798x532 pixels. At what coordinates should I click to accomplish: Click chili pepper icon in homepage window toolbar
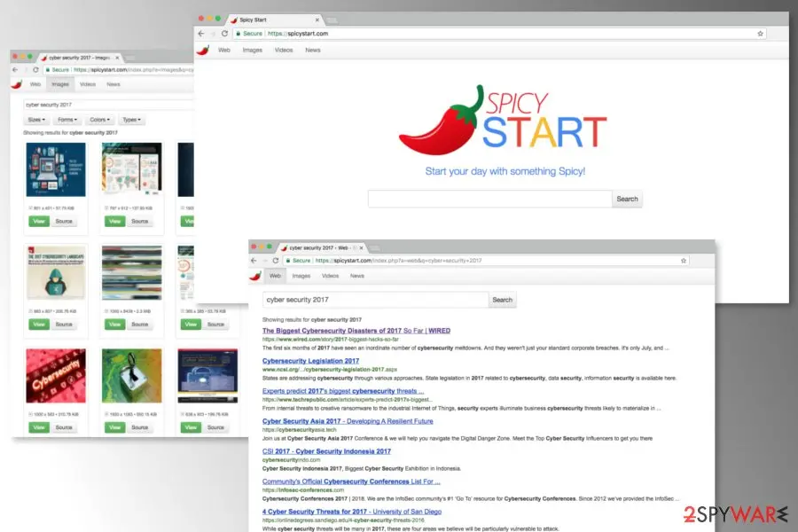[203, 50]
